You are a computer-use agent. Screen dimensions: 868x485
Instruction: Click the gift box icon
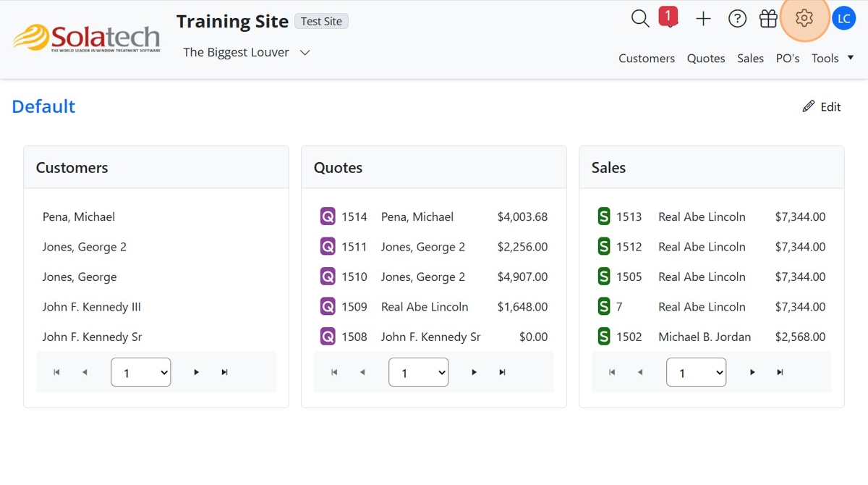[x=768, y=19]
